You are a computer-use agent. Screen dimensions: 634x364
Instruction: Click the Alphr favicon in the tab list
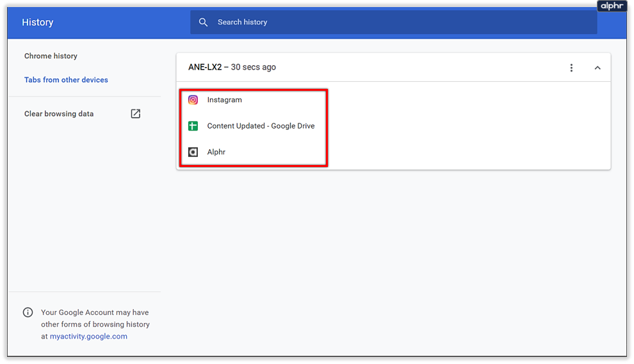(x=193, y=152)
